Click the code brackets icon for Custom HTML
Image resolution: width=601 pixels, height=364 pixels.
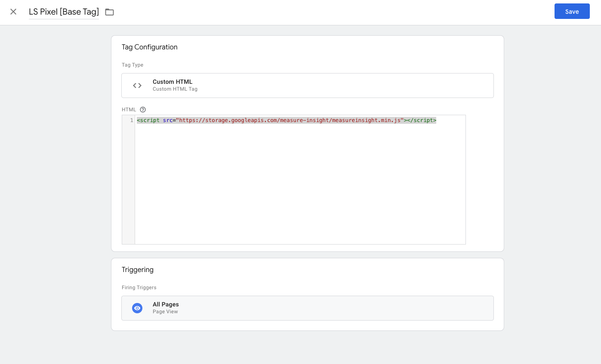[137, 86]
